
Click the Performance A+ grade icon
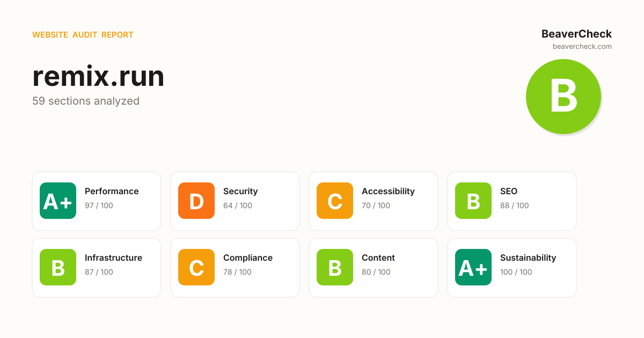click(58, 201)
